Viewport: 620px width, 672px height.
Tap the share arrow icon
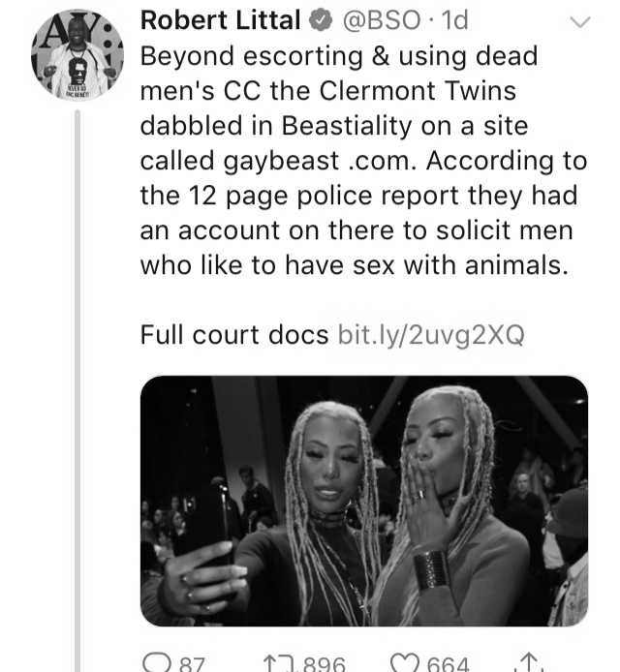pos(530,662)
